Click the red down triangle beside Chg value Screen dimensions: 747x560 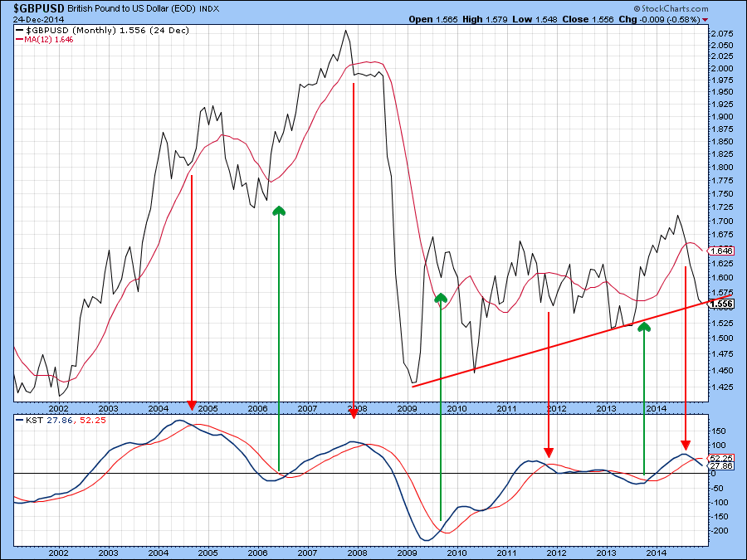point(705,19)
